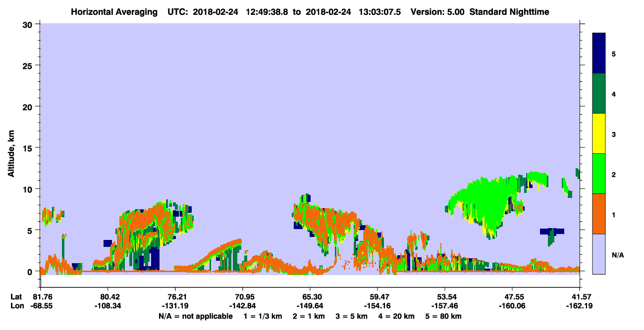Screen dimensions: 644x330
Task: Click longitude value '-131.19'
Action: click(x=175, y=306)
